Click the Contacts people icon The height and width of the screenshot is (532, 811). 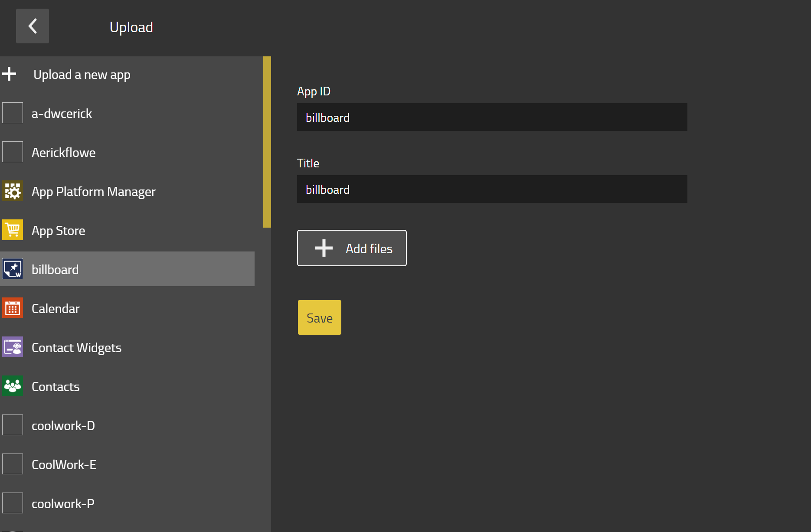(13, 386)
